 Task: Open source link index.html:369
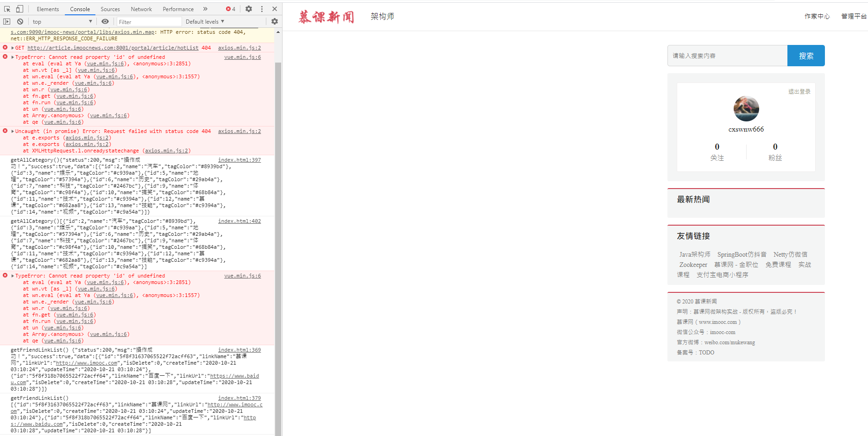[x=239, y=350]
